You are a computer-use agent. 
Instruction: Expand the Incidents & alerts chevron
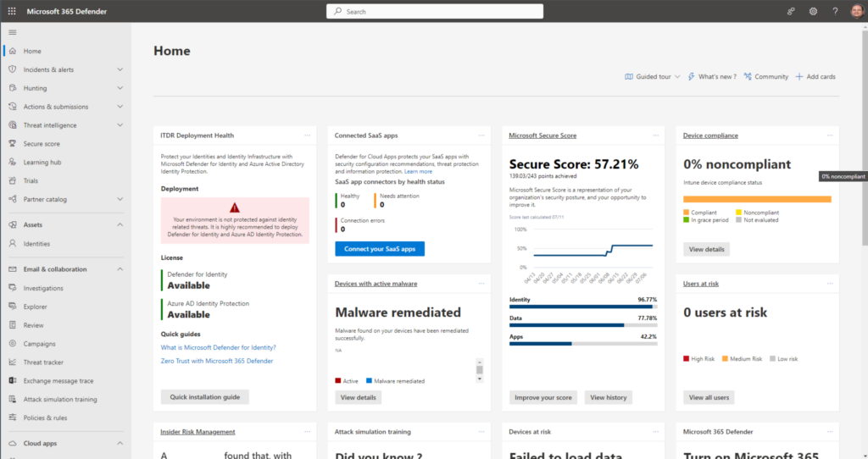(120, 69)
